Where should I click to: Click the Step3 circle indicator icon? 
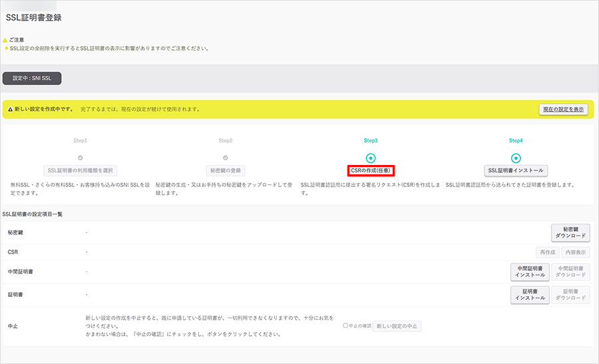371,158
